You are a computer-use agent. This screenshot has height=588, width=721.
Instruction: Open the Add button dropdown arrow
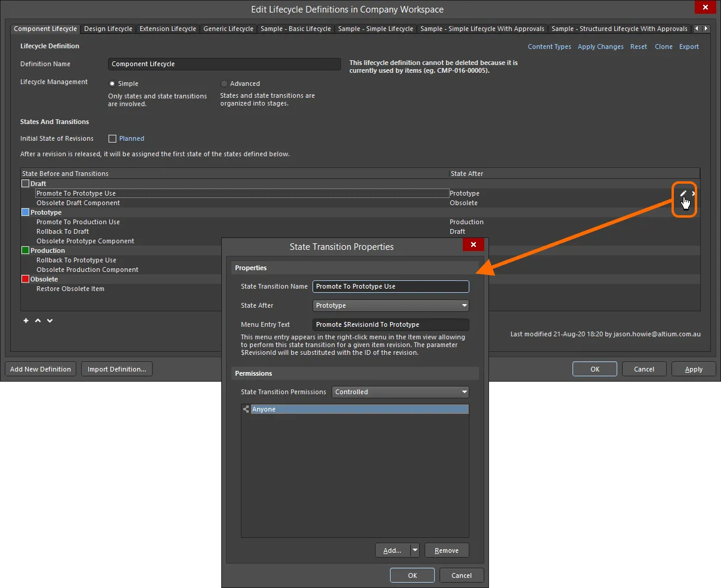(415, 550)
